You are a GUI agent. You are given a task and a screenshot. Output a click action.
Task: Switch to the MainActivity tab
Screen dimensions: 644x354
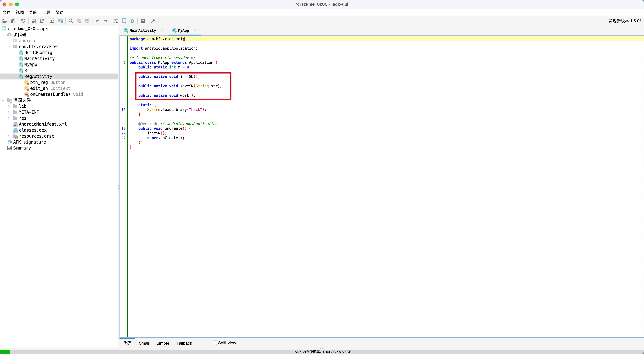click(x=142, y=30)
